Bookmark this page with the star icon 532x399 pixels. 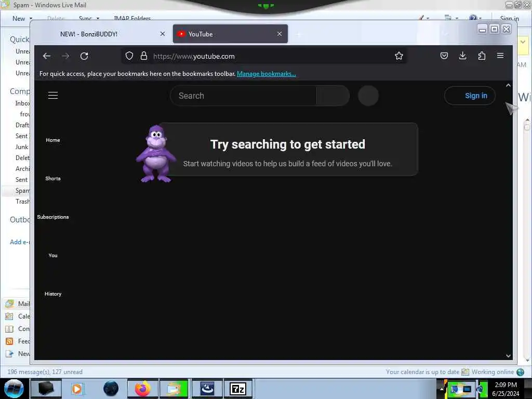tap(399, 56)
